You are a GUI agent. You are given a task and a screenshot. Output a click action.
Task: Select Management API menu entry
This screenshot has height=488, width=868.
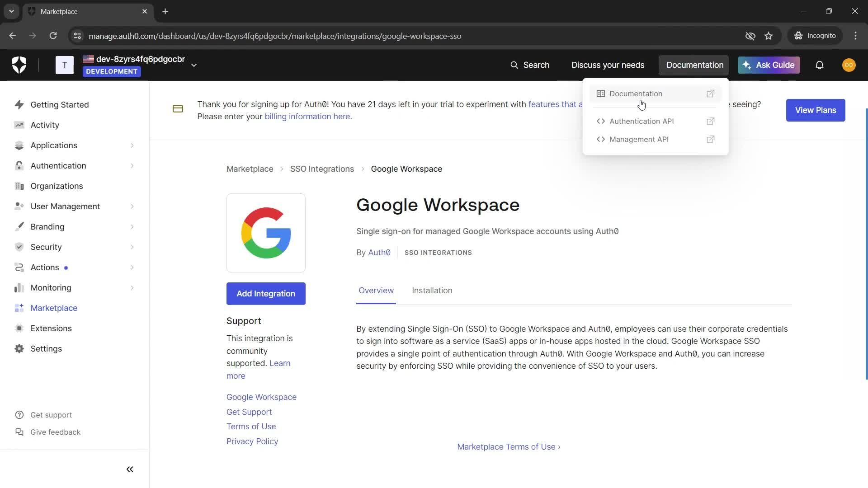click(x=656, y=139)
